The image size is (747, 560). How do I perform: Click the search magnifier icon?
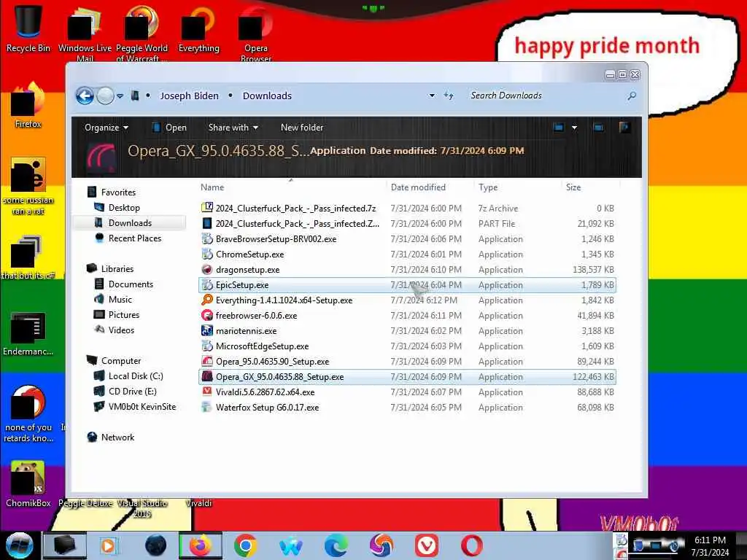[632, 96]
